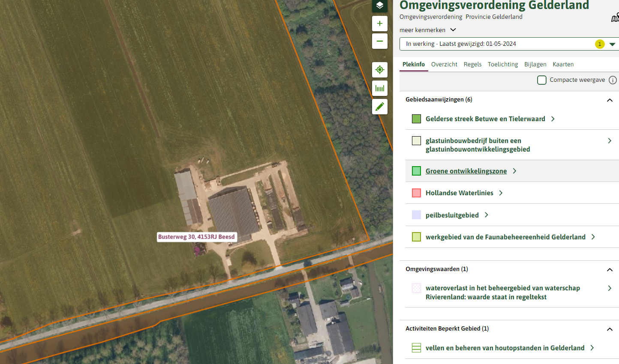This screenshot has width=619, height=364.
Task: Collapse the Omgevingswaarden section
Action: tap(610, 269)
